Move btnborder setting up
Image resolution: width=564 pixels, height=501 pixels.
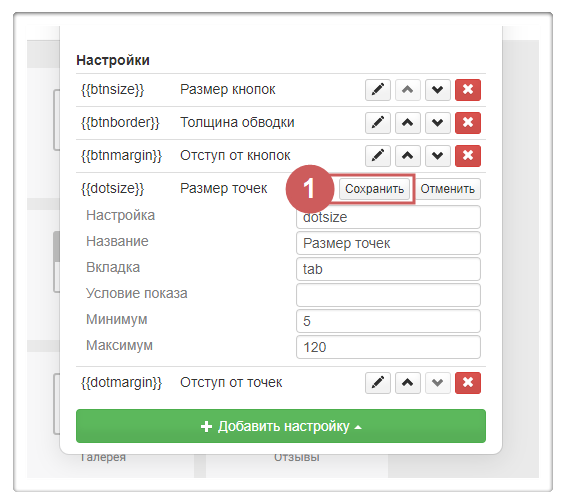(x=408, y=123)
